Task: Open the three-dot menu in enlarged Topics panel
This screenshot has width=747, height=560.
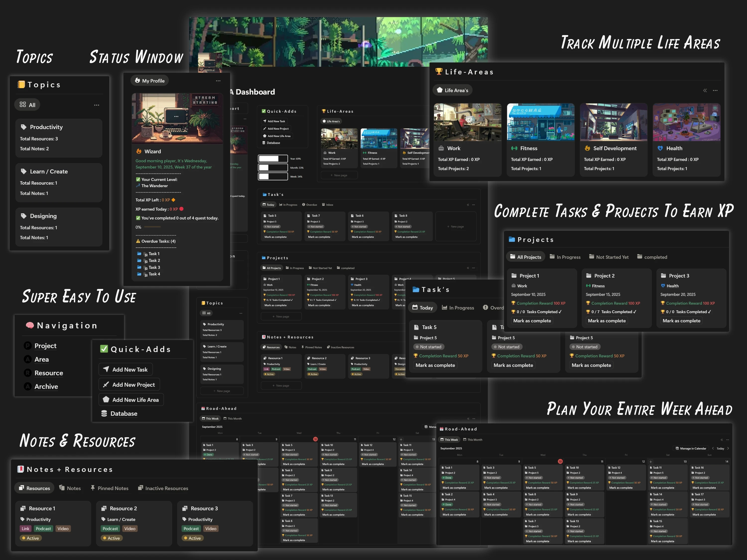Action: click(x=97, y=105)
